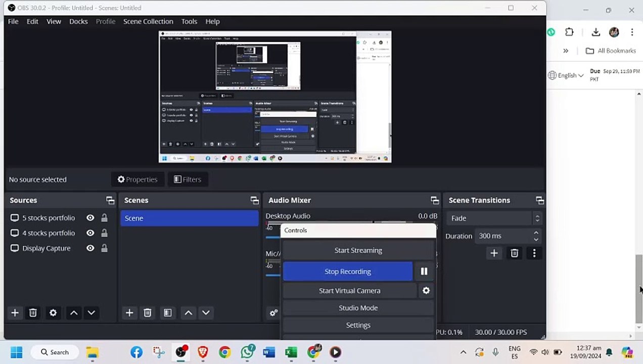Open source properties gear in Sources panel
Image resolution: width=643 pixels, height=364 pixels.
(x=53, y=313)
